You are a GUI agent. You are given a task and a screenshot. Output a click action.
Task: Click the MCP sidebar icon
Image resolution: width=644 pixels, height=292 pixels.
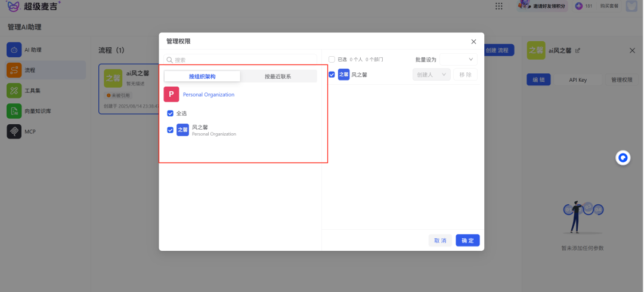[x=14, y=131]
